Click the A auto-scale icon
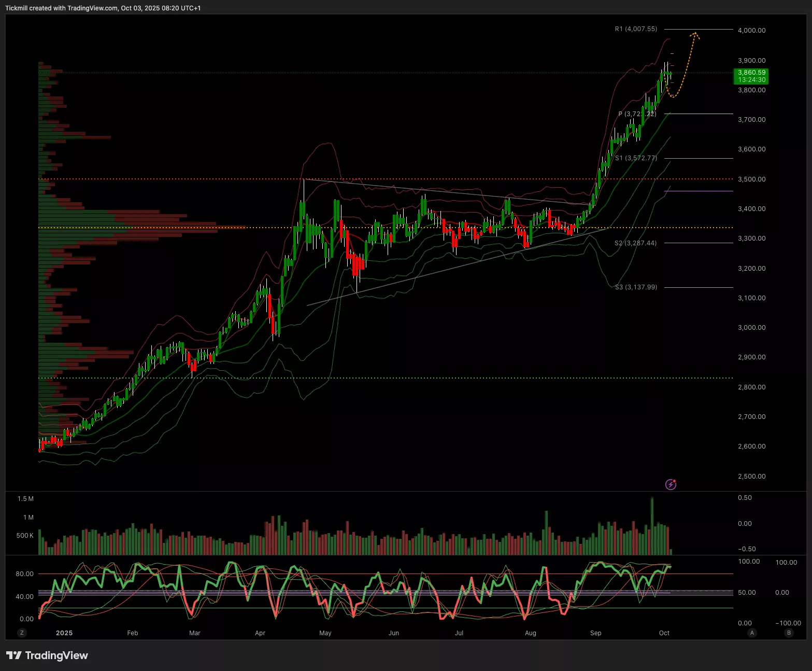The image size is (812, 671). click(x=751, y=633)
